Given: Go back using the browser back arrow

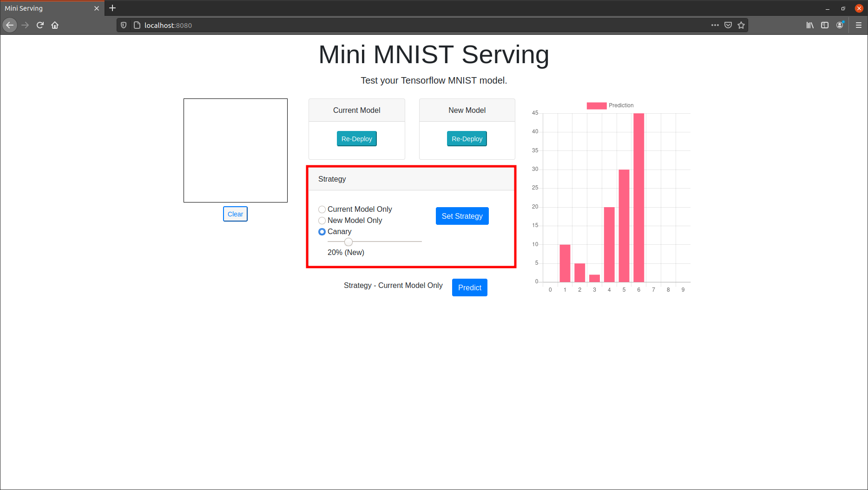Looking at the screenshot, I should 10,25.
